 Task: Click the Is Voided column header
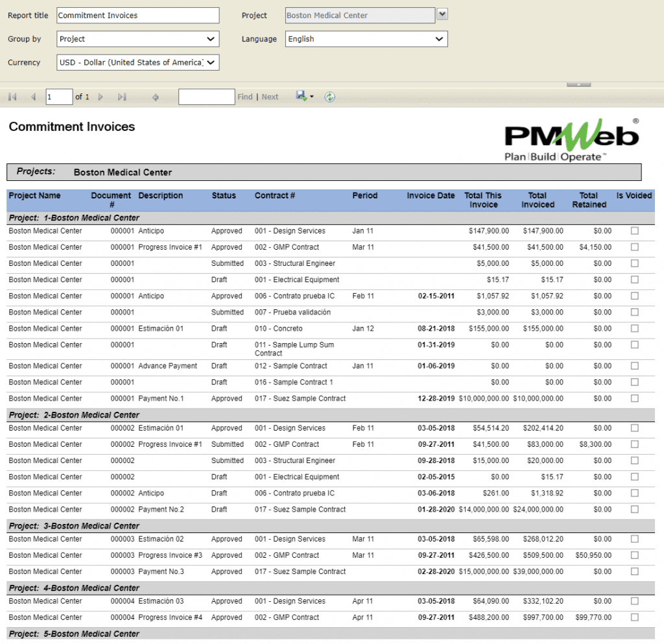634,196
